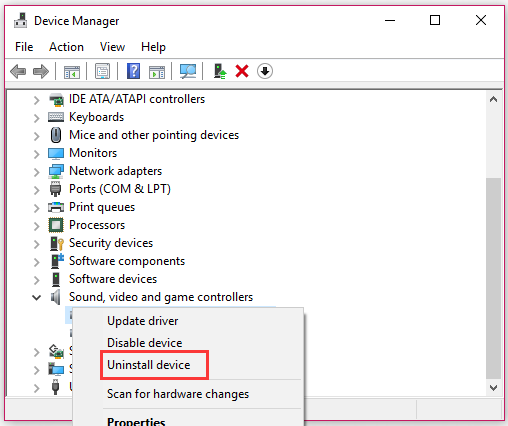Expand the Software devices node

pos(37,280)
